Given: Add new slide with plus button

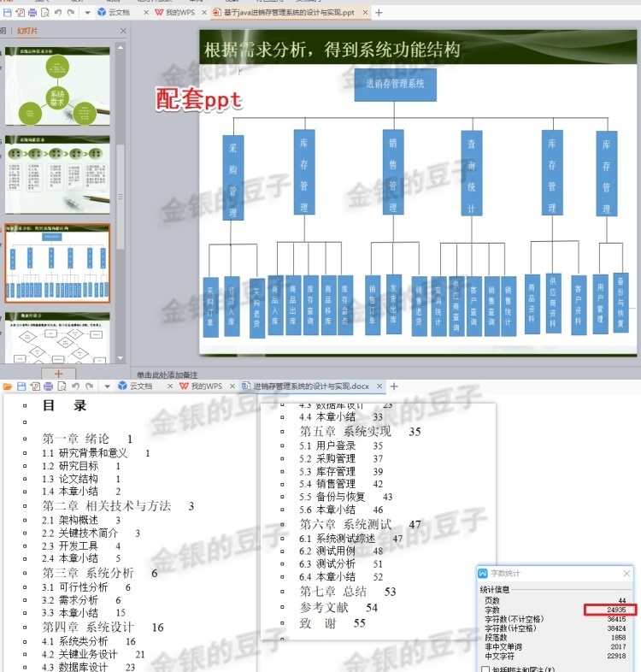Looking at the screenshot, I should click(x=59, y=374).
